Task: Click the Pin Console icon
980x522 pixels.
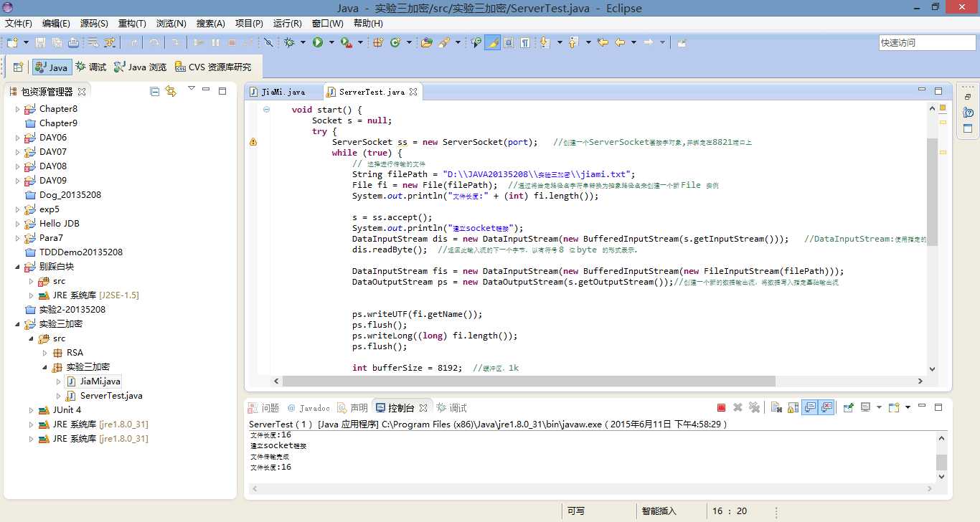Action: tap(849, 407)
